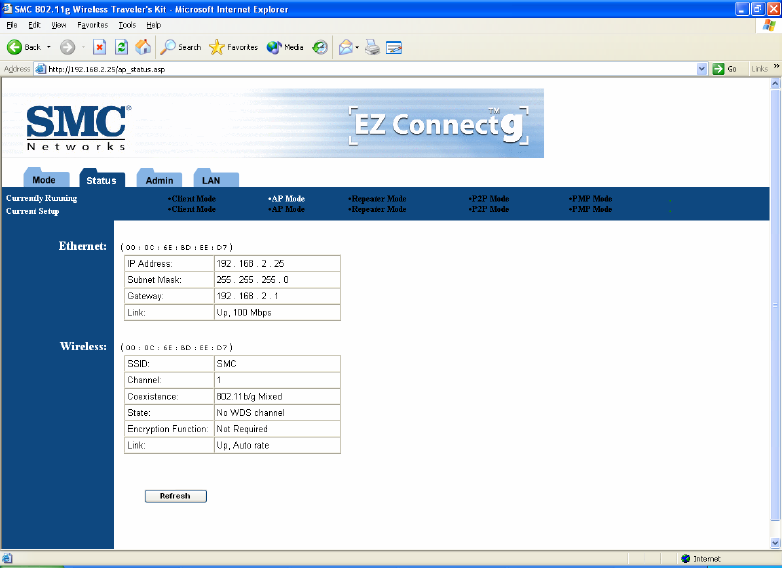Click Repeater Mode in Current Setup row
Viewport: 782px width, 568px height.
point(378,209)
